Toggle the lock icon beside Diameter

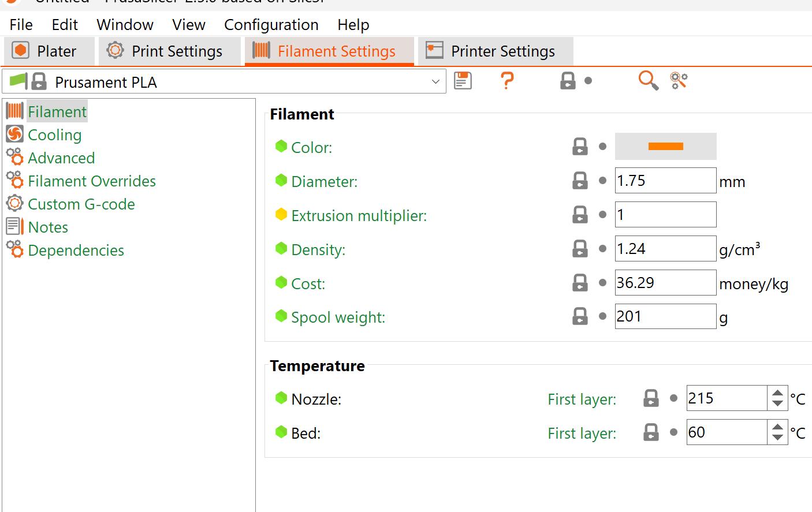point(580,181)
